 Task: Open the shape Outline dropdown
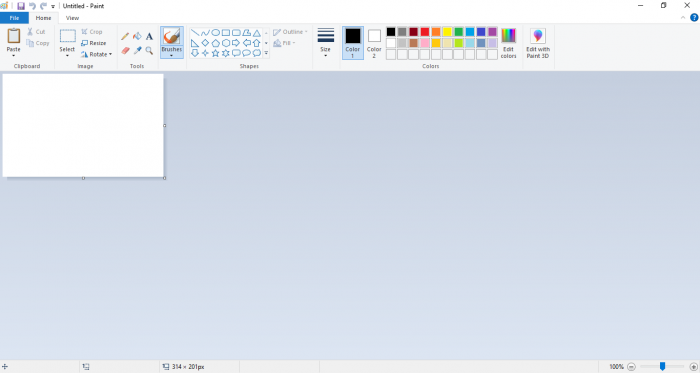[290, 32]
